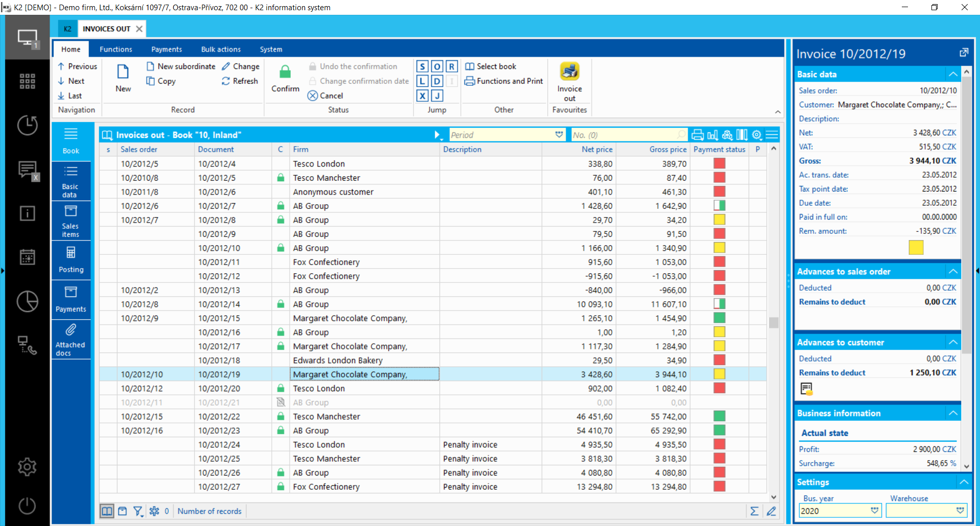This screenshot has height=526, width=980.
Task: Open the Bus. year dropdown
Action: [x=875, y=511]
